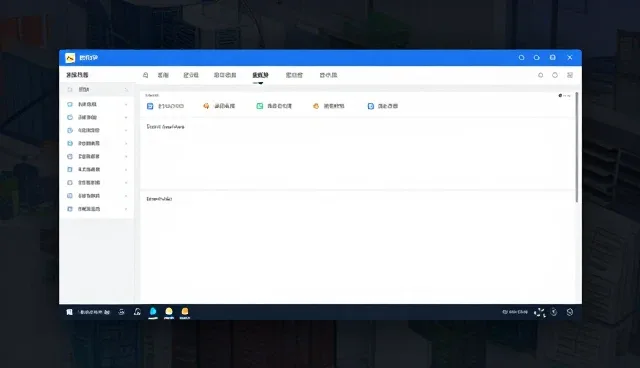This screenshot has width=640, height=368.
Task: Switch to the last tab in the tab row
Action: point(328,75)
